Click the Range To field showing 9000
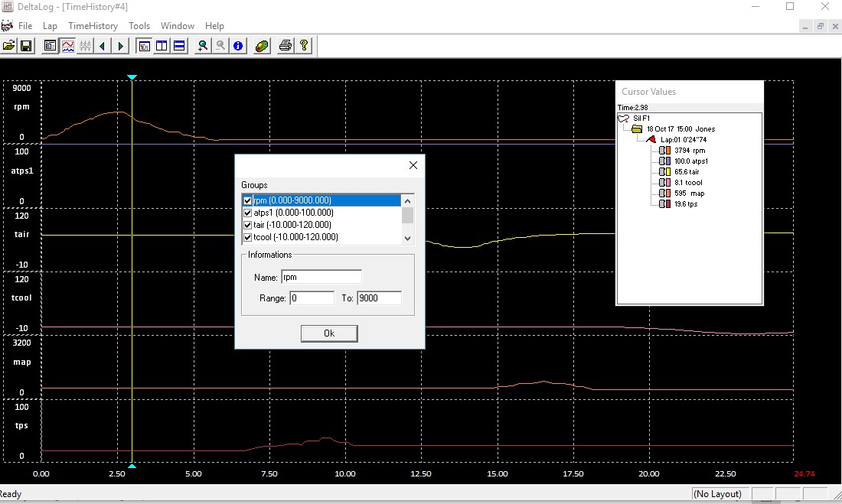Screen dimensions: 842x504 click(379, 298)
